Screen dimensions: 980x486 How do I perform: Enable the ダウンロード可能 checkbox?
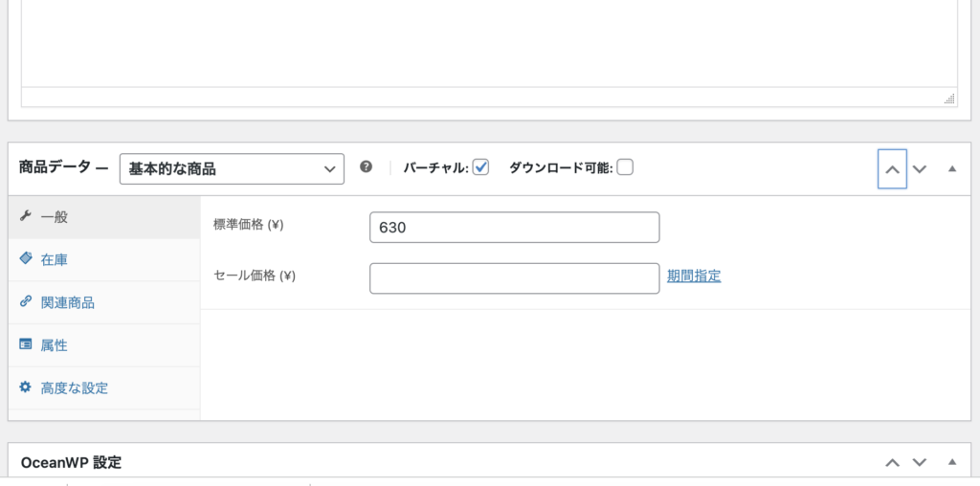625,167
